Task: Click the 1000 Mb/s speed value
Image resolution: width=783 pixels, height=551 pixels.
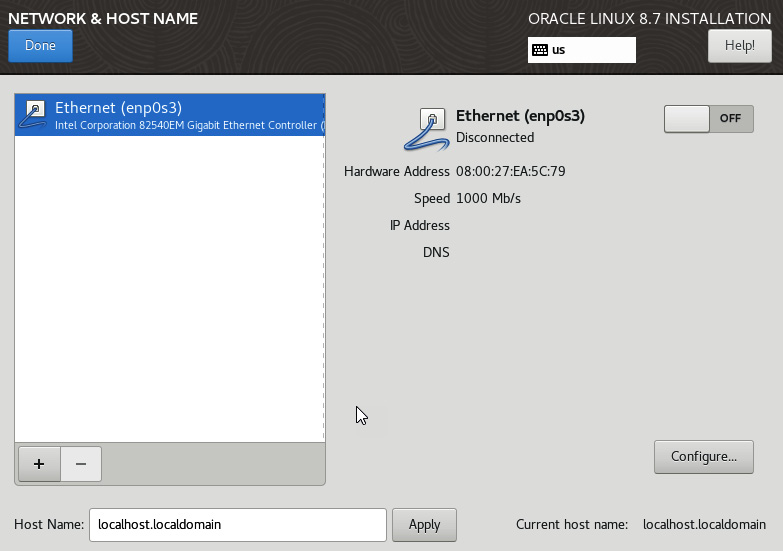Action: tap(488, 198)
